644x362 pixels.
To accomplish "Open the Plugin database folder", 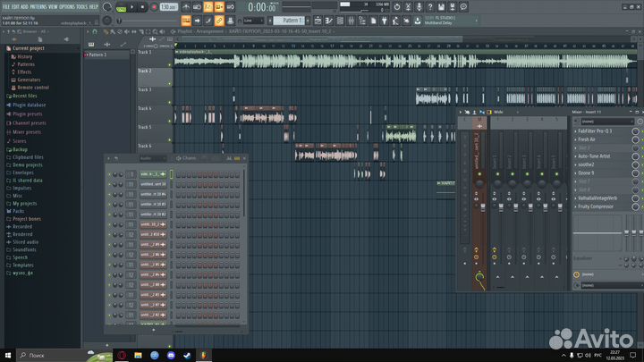I will [x=30, y=104].
